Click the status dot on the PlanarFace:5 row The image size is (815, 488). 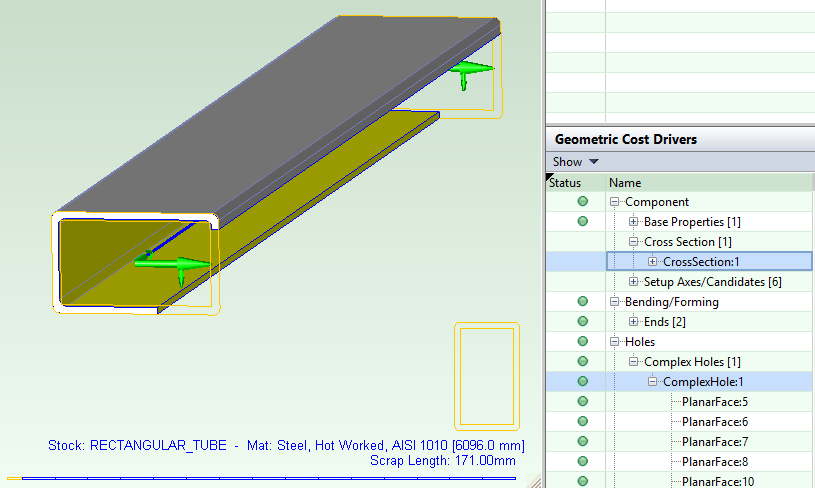pos(583,401)
